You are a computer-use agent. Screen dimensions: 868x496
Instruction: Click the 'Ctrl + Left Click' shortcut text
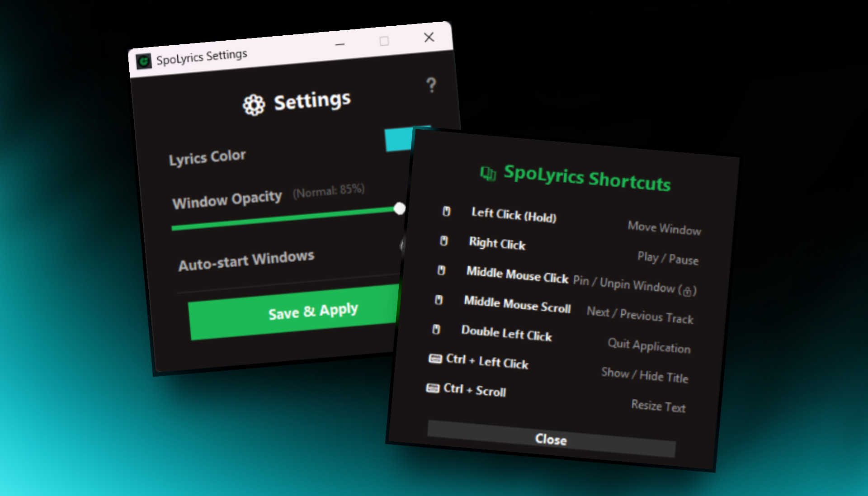click(487, 361)
